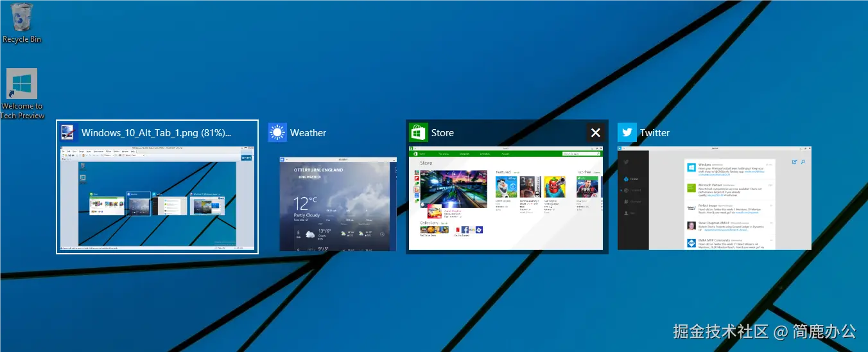This screenshot has width=868, height=352.
Task: Click the "Weather" title text
Action: point(308,133)
